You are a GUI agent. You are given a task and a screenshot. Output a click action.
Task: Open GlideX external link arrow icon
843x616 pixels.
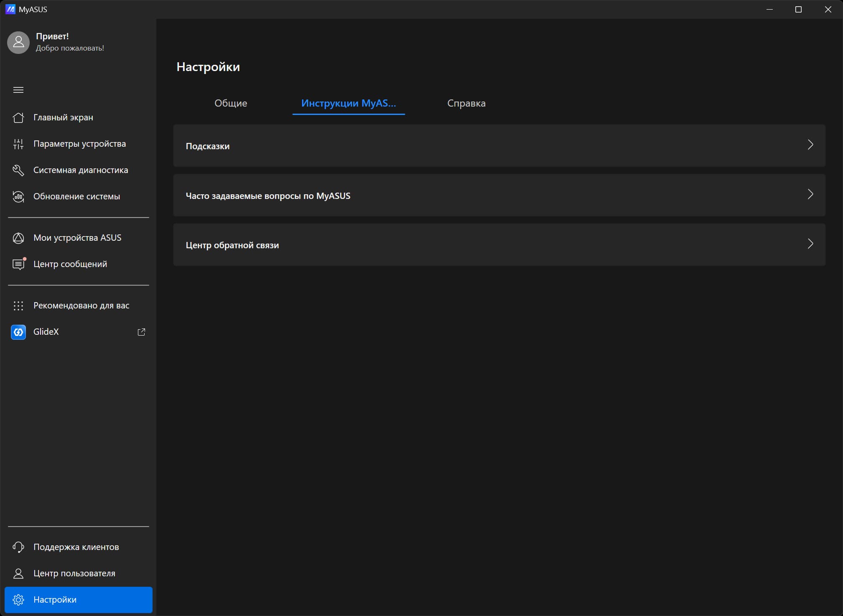coord(141,332)
